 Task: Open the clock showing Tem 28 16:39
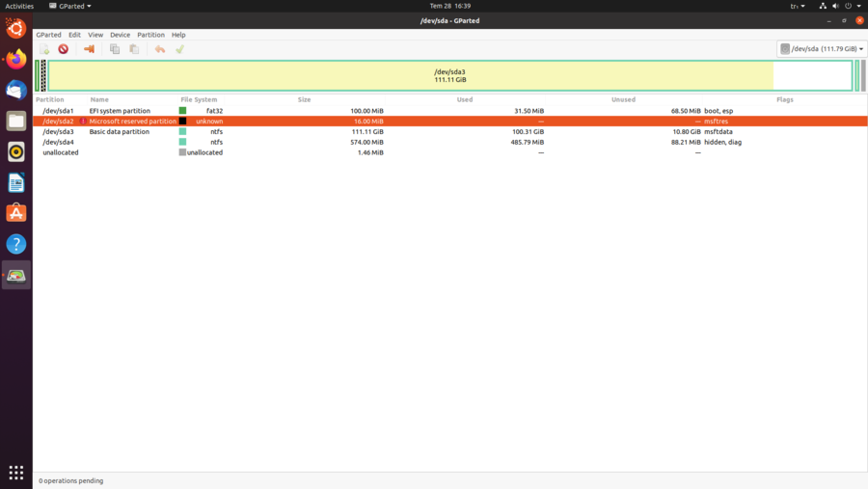coord(450,6)
